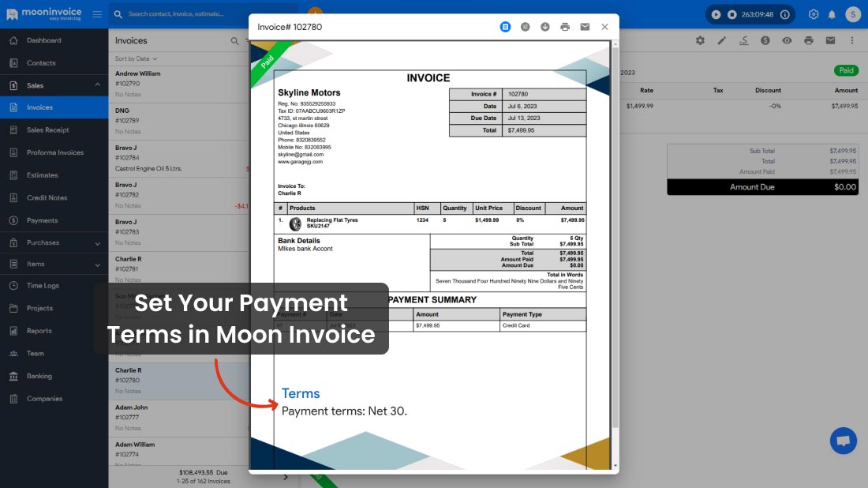Click the tyre product thumbnail in invoice
The image size is (868, 488).
[296, 223]
